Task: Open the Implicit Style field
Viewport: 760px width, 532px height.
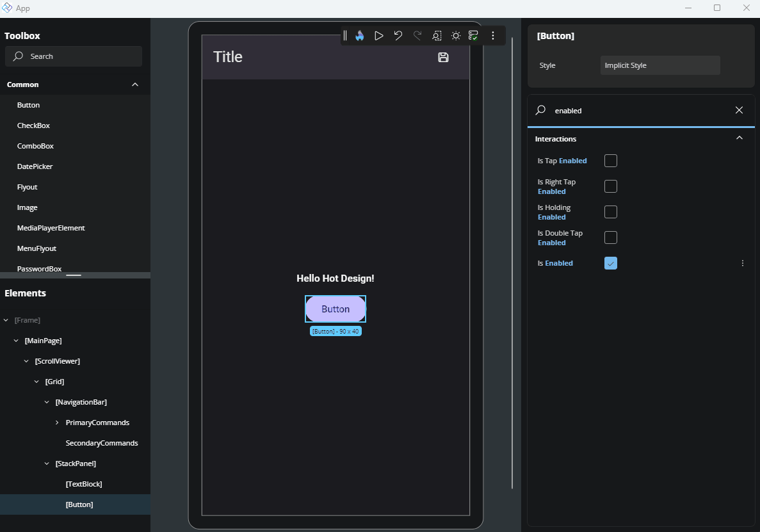Action: [x=659, y=65]
